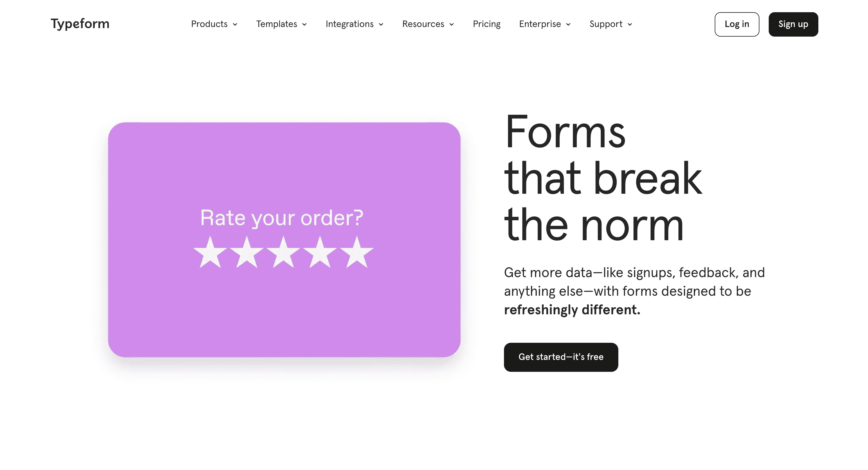The image size is (868, 470).
Task: Select the third rating star
Action: (283, 253)
